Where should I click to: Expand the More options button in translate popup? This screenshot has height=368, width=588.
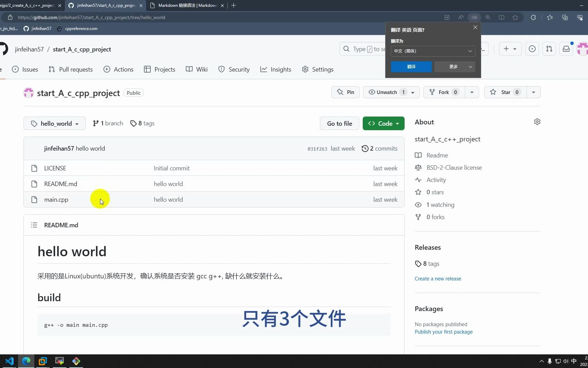[455, 66]
